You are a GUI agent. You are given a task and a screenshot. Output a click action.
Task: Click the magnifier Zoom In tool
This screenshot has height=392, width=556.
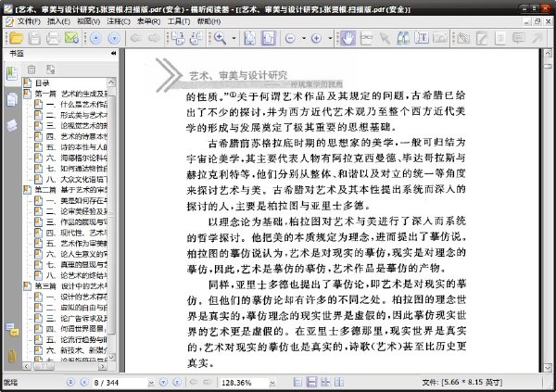pos(220,38)
